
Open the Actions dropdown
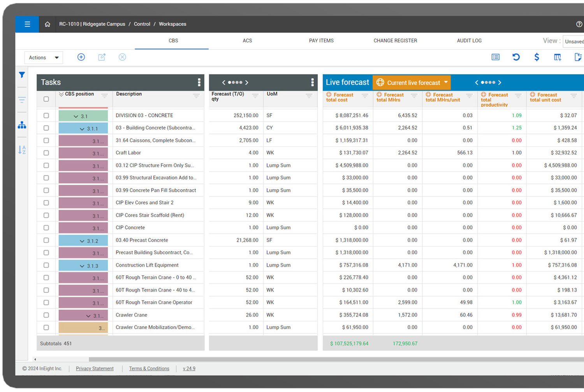[43, 58]
